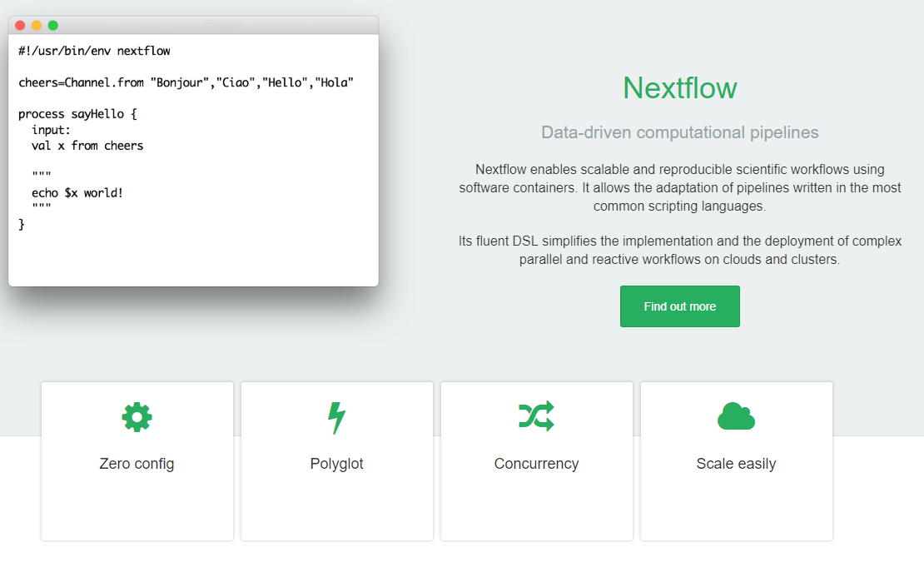Click the Find out more button
The image size is (924, 562).
(x=679, y=306)
